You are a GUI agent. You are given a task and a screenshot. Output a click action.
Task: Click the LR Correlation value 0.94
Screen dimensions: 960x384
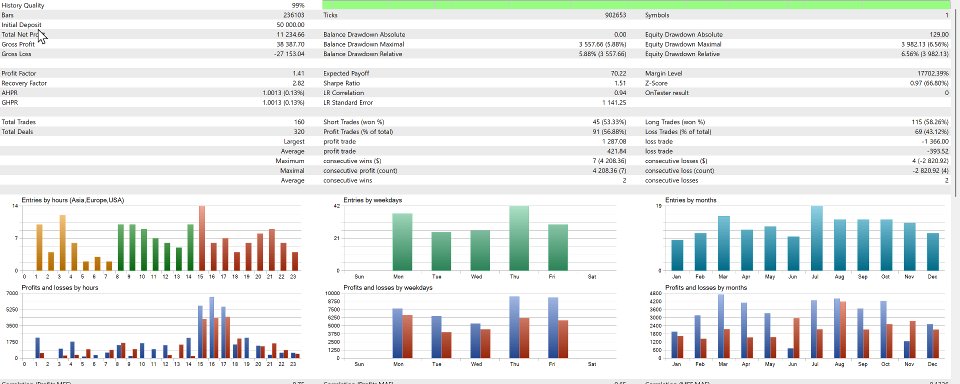[620, 93]
